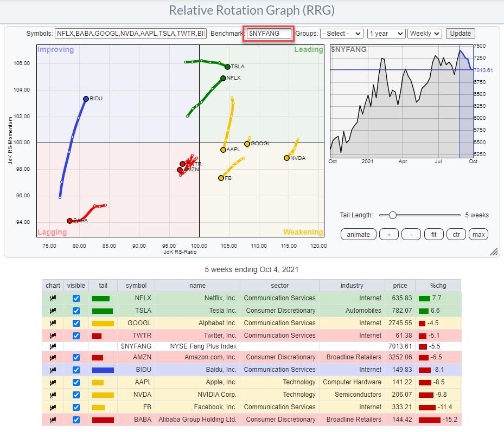Click the Benchmark input field
This screenshot has width=504, height=432.
269,34
